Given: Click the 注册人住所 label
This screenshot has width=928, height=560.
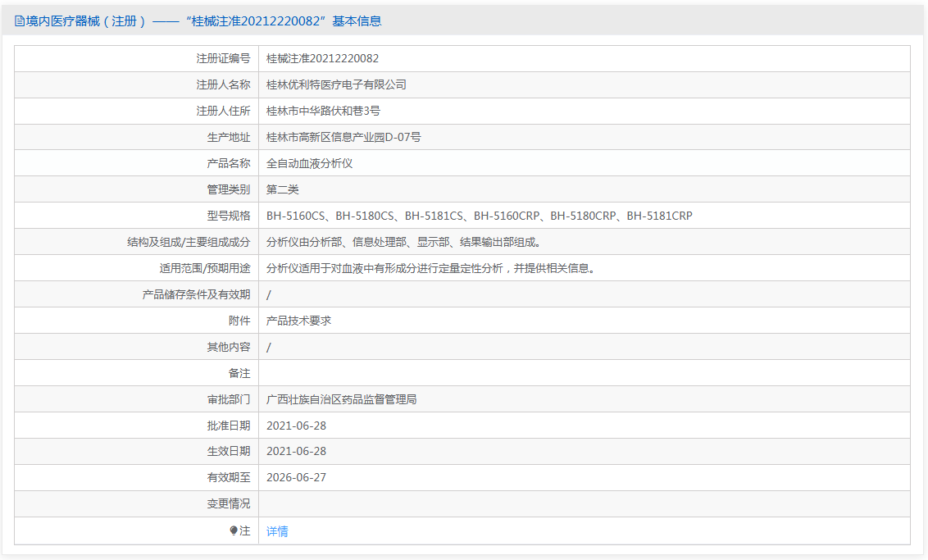Looking at the screenshot, I should coord(223,111).
